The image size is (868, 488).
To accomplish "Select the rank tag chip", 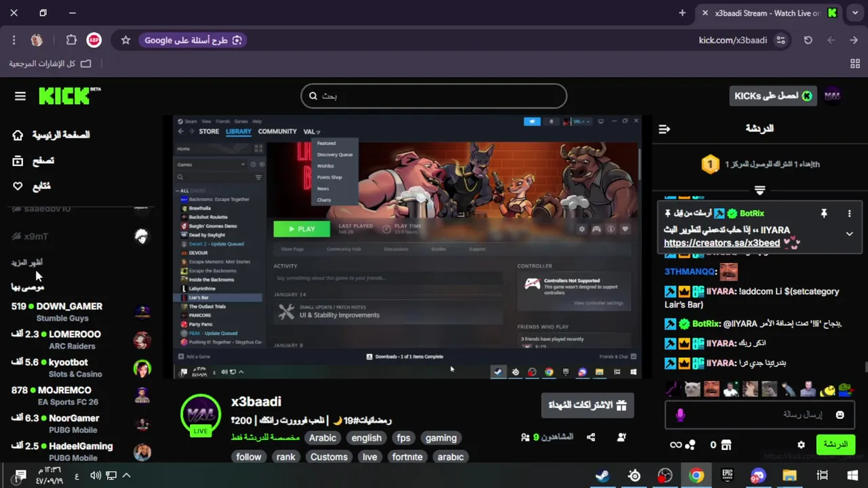I will pos(285,457).
